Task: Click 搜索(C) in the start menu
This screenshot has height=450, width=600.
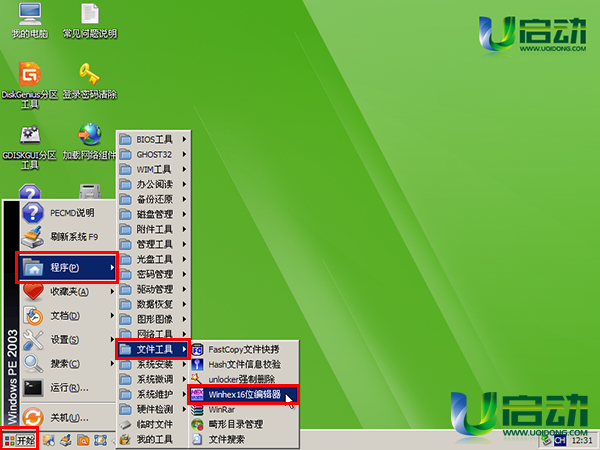Action: [x=68, y=364]
